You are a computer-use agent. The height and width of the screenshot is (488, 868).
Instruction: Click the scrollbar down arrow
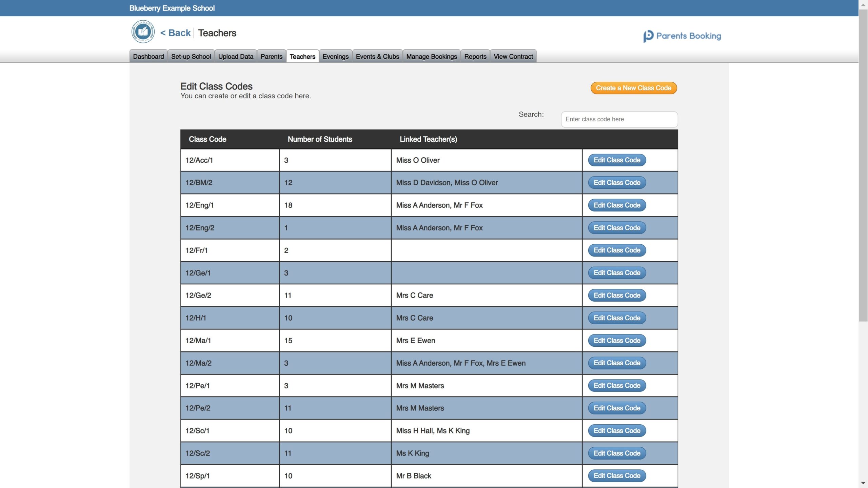coord(863,483)
